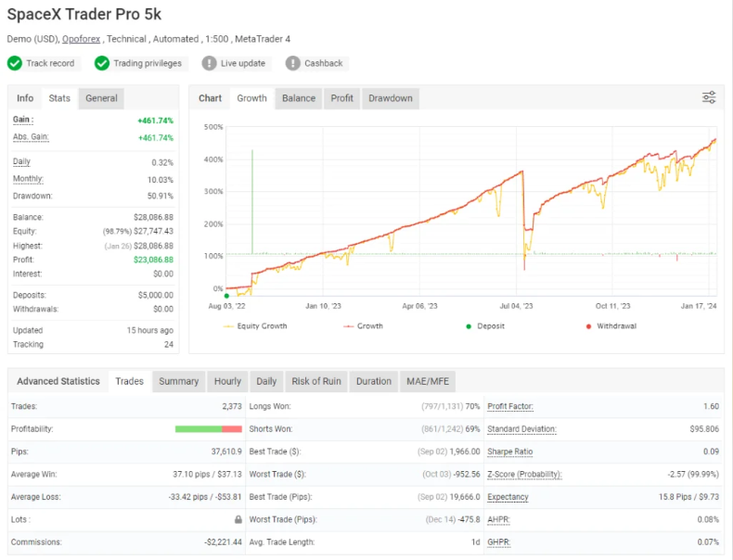Click the Sharpe Ratio label
Viewport: 733px width, 560px height.
pyautogui.click(x=510, y=452)
